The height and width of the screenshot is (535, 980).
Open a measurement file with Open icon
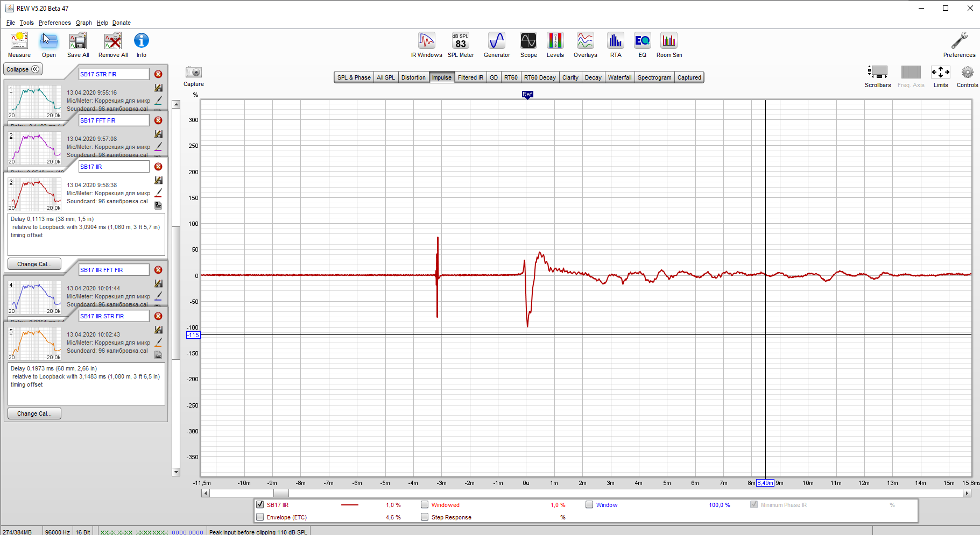49,41
